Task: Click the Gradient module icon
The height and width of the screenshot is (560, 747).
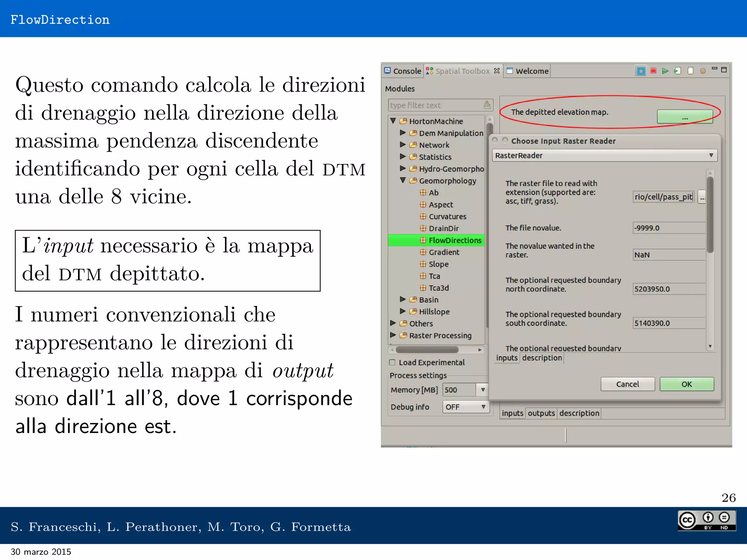Action: tap(423, 252)
